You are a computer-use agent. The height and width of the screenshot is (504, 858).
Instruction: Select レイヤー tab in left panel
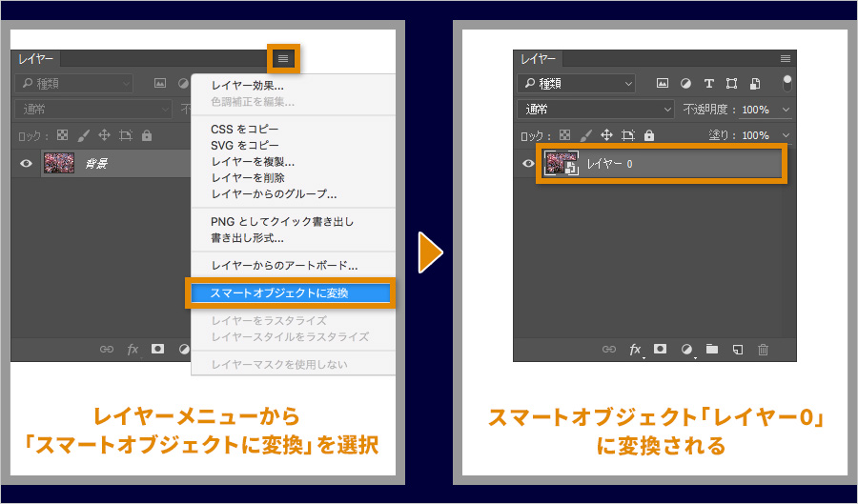tap(35, 58)
